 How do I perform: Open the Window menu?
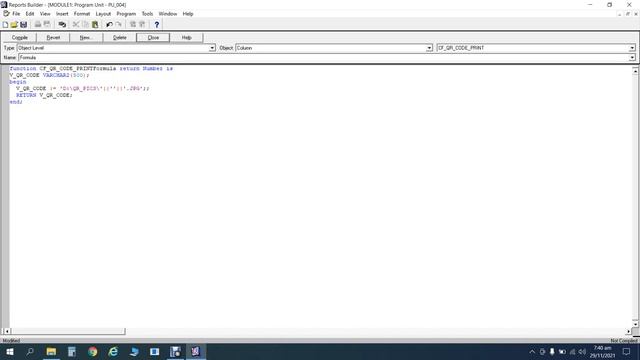coord(168,14)
